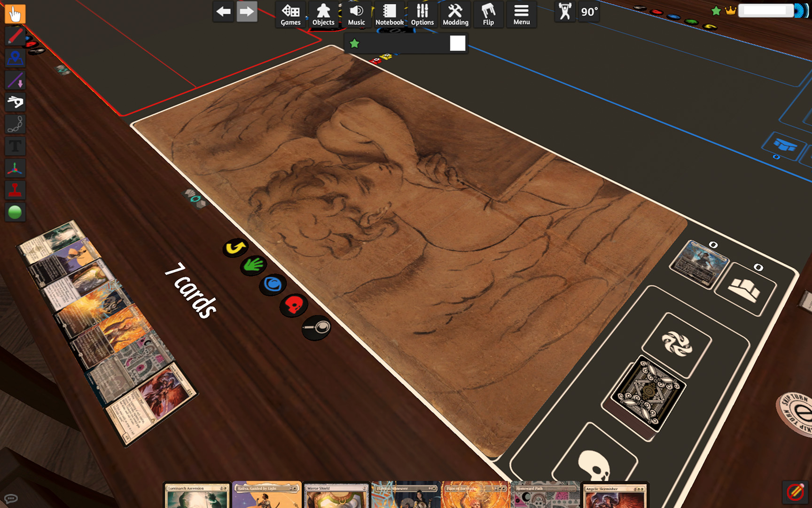The image size is (812, 508).
Task: Flip the table
Action: (488, 14)
